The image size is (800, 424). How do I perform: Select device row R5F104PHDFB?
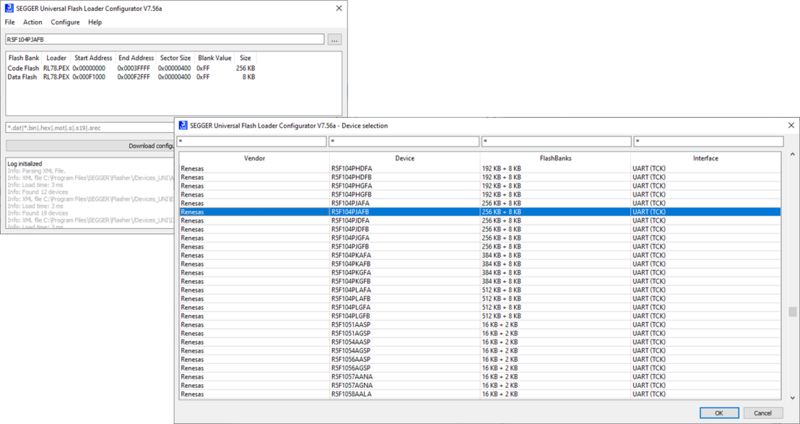[x=480, y=177]
